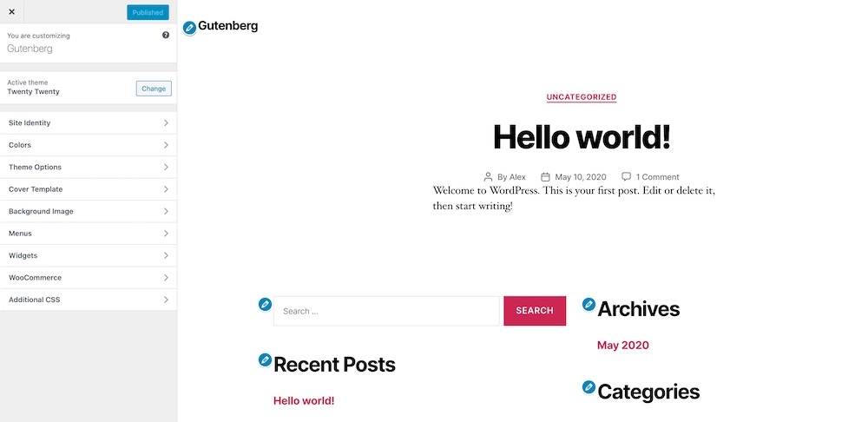Click the red SEARCH button
868x422 pixels.
[535, 311]
